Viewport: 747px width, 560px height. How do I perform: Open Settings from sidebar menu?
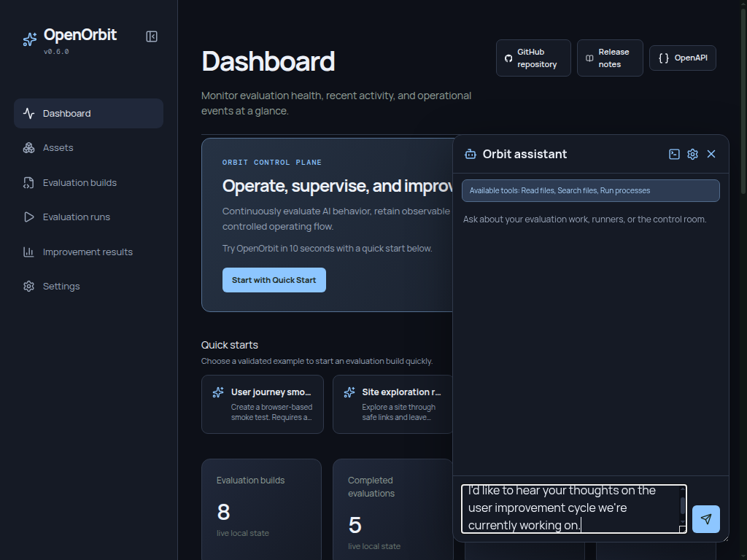coord(88,286)
